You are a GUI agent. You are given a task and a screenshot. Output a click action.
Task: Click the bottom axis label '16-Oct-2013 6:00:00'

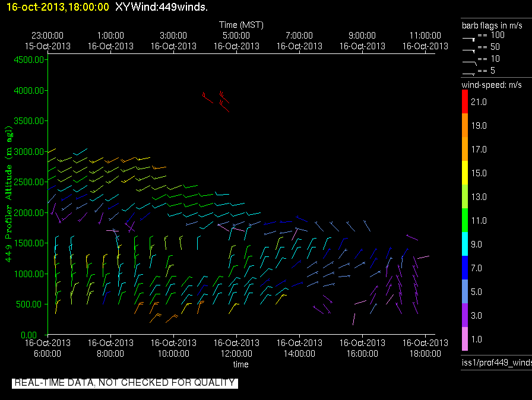[47, 348]
